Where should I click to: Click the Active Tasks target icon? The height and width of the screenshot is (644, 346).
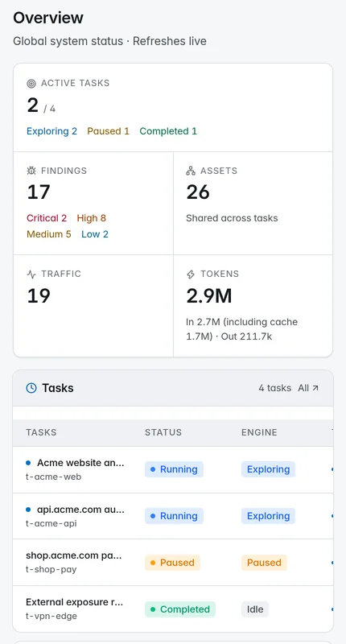point(31,84)
